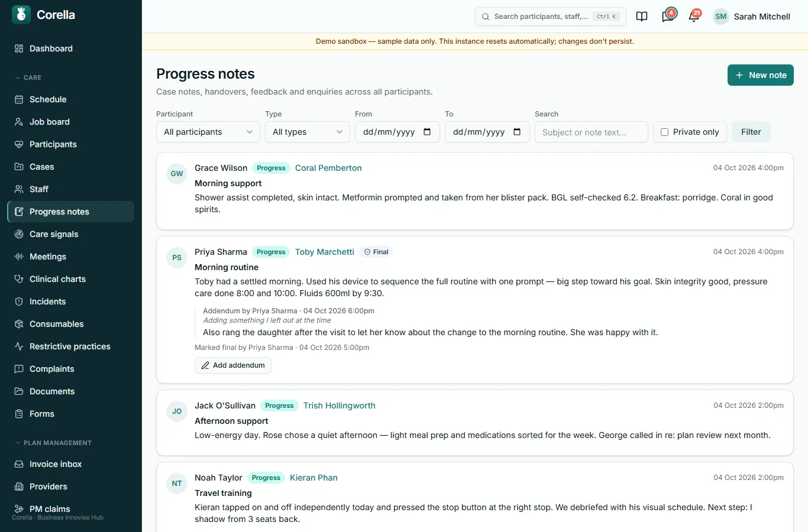Screen dimensions: 808x532
Task: Click the PS avatar on Priya Sharma's note
Action: tap(177, 258)
